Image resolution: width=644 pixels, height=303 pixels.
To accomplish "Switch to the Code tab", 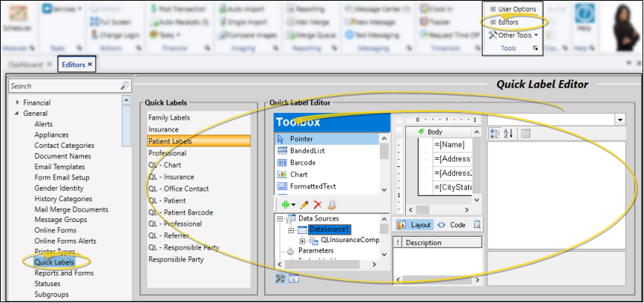I will click(x=451, y=225).
